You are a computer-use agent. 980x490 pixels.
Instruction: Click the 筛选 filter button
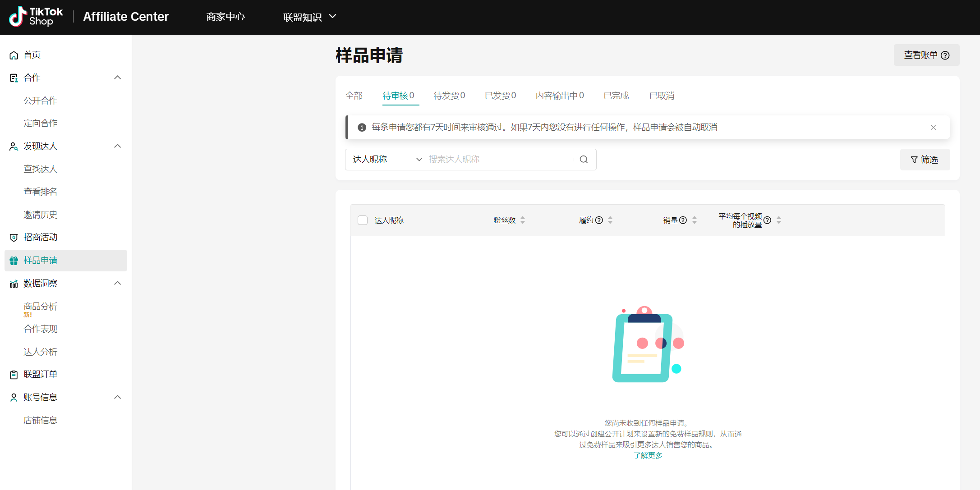click(925, 160)
